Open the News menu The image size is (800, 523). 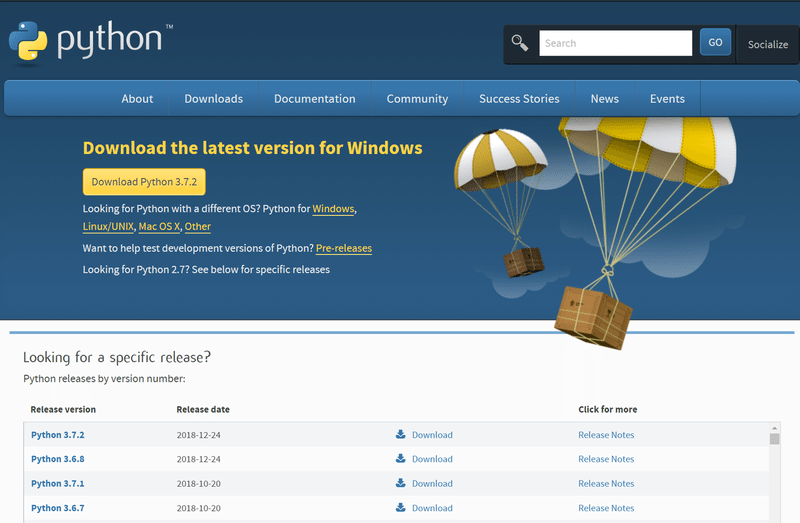point(605,98)
